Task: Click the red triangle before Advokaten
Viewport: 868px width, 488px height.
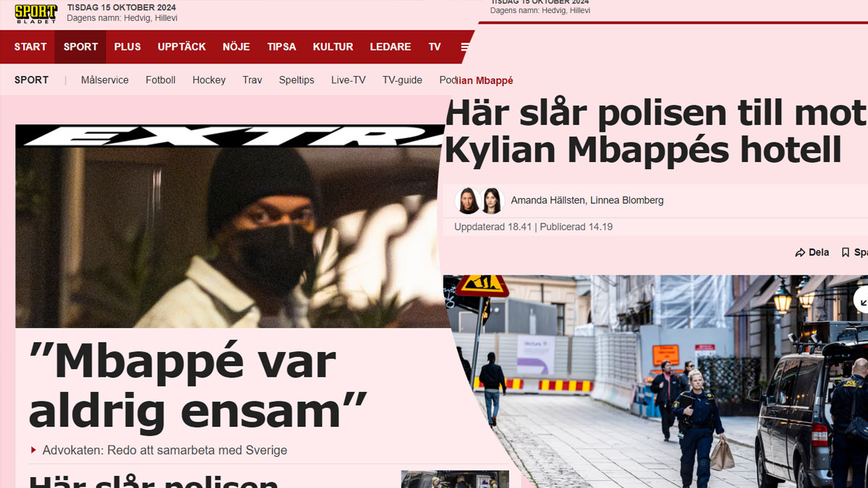Action: pos(33,450)
